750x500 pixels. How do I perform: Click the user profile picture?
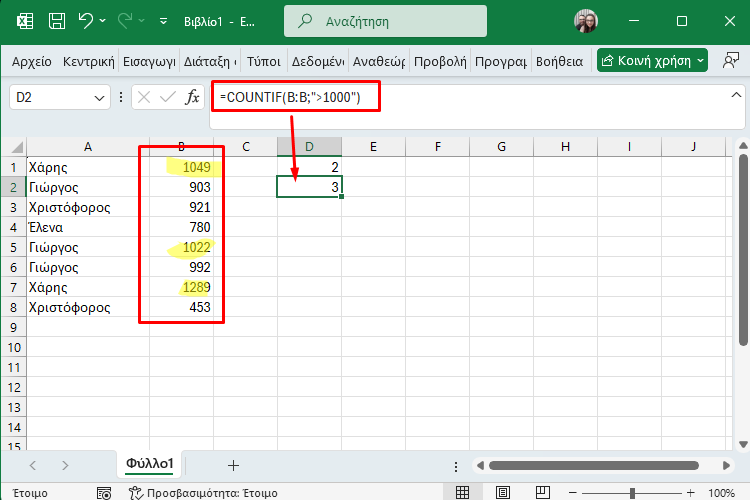tap(586, 21)
